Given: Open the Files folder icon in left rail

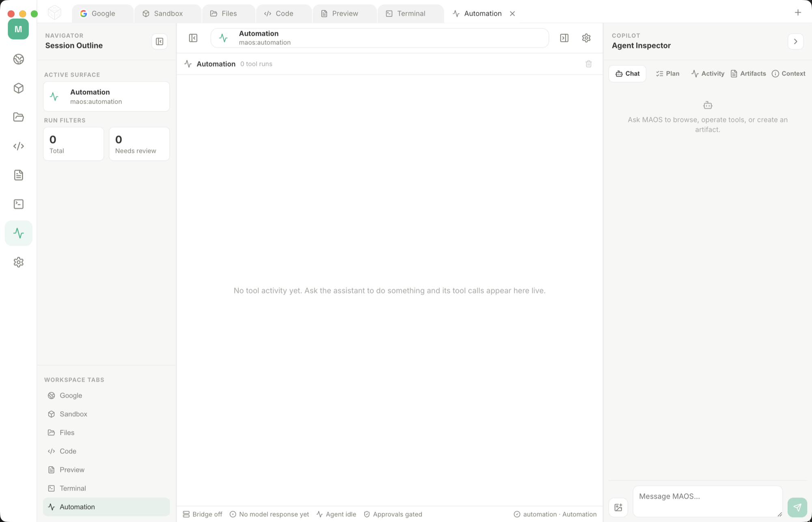Looking at the screenshot, I should click(19, 117).
